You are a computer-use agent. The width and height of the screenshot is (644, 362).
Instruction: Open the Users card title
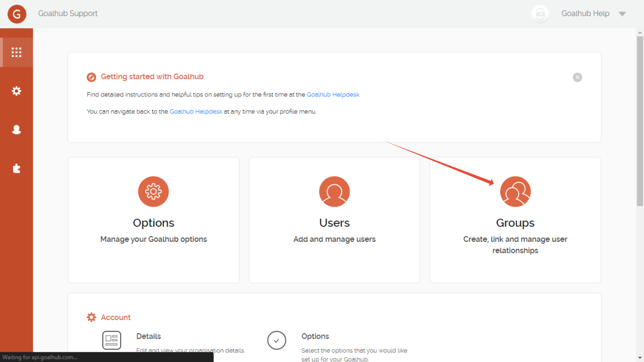(335, 223)
